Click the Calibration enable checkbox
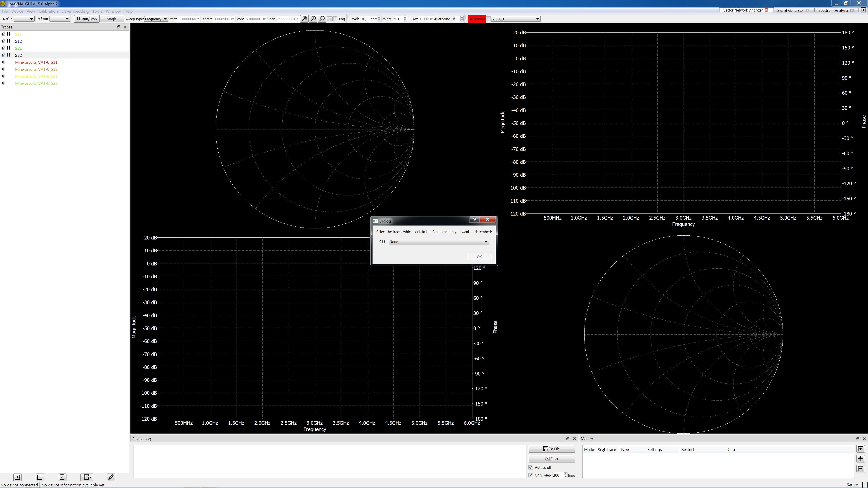Viewport: 868px width, 488px height. pos(488,19)
